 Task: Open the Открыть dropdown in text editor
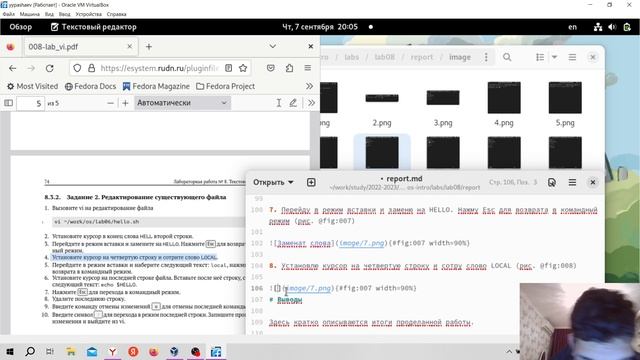point(273,182)
